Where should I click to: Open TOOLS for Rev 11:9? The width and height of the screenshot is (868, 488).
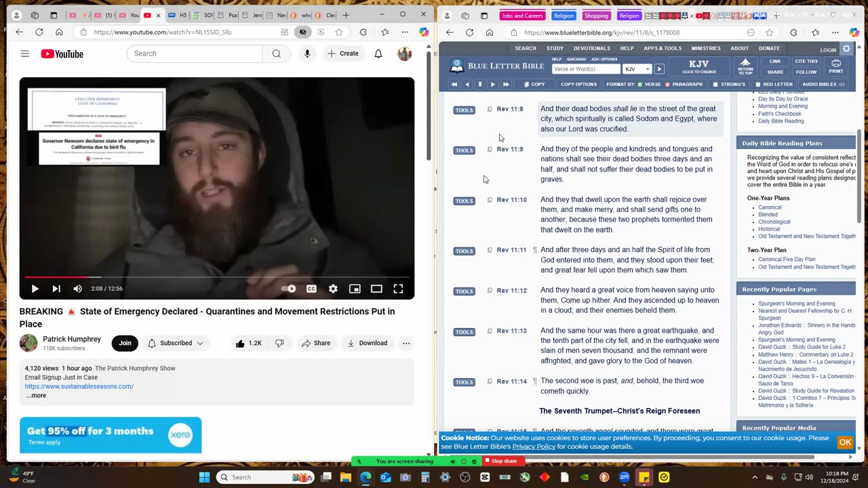click(464, 150)
